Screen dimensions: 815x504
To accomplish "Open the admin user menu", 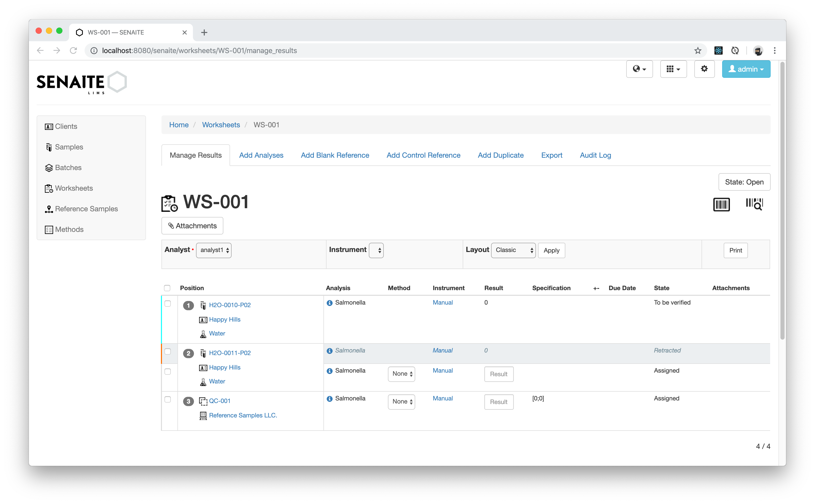I will coord(746,69).
